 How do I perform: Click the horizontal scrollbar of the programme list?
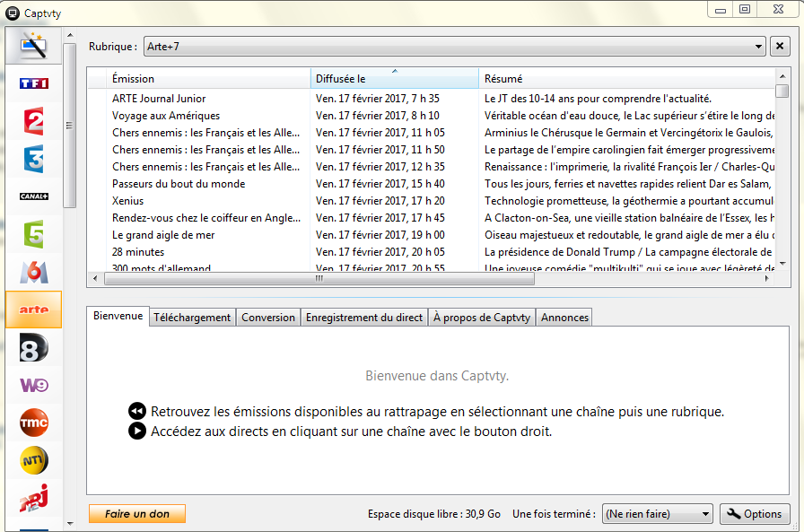pyautogui.click(x=319, y=279)
